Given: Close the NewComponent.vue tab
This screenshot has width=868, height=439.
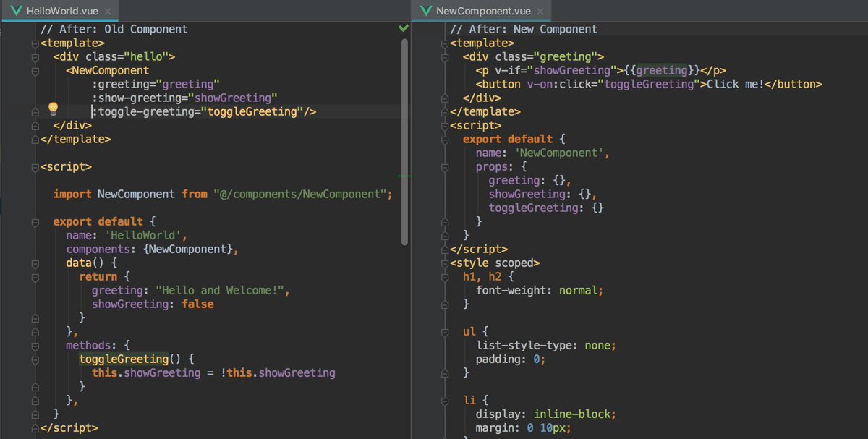Looking at the screenshot, I should coord(540,12).
